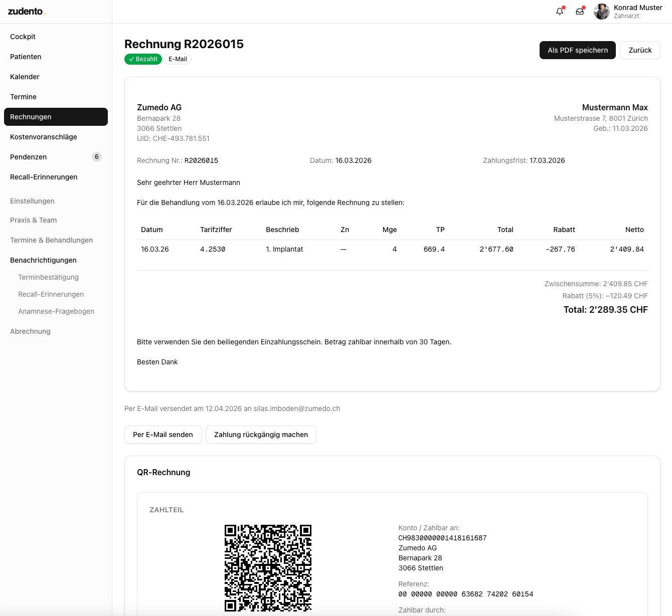Open Kostenvoranschläge page
Screen dimensions: 672x616
(56, 137)
